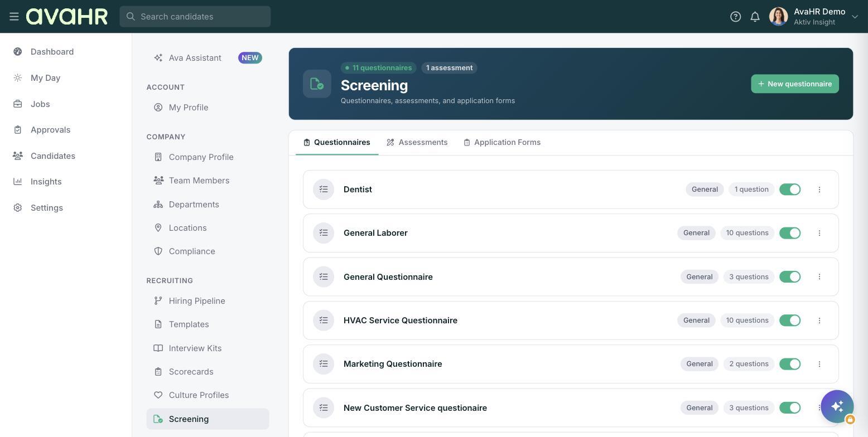Switch to the Assessments tab
The width and height of the screenshot is (868, 437).
(417, 143)
